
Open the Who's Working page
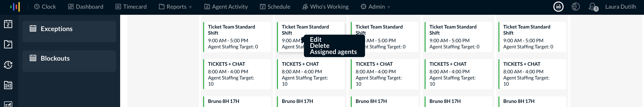(x=325, y=7)
